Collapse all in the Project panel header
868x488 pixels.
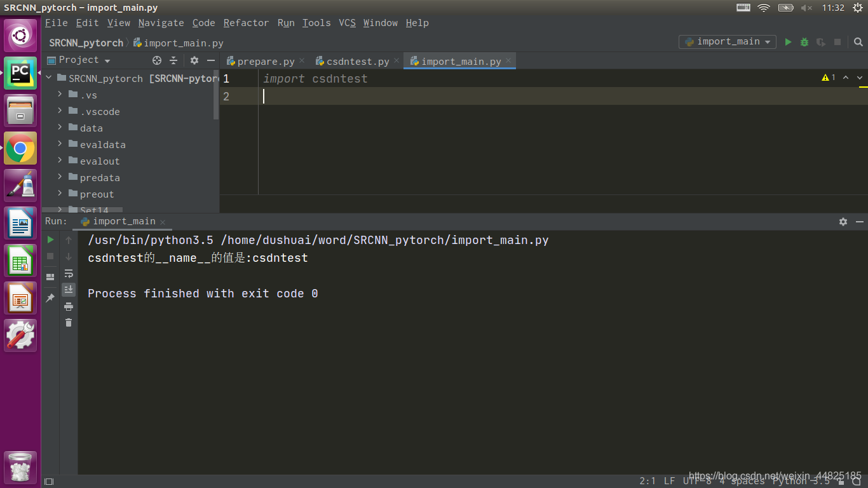click(x=173, y=60)
